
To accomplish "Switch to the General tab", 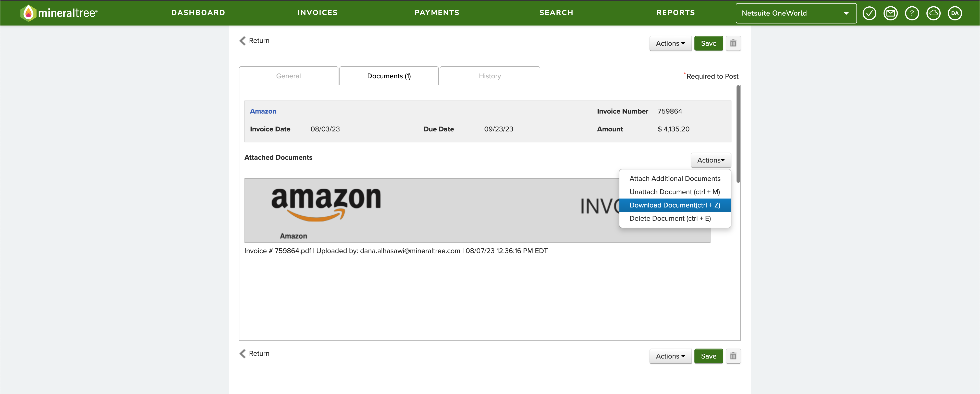I will pyautogui.click(x=288, y=76).
